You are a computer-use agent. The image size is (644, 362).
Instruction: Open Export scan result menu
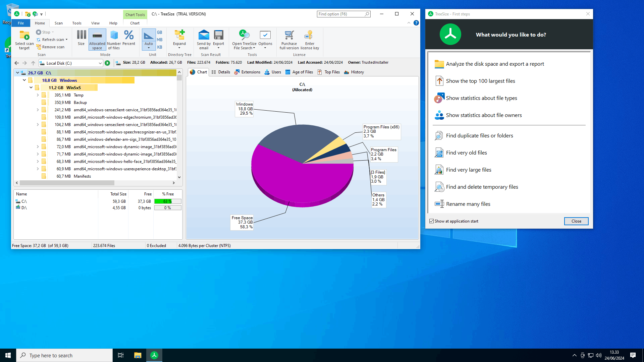point(218,40)
